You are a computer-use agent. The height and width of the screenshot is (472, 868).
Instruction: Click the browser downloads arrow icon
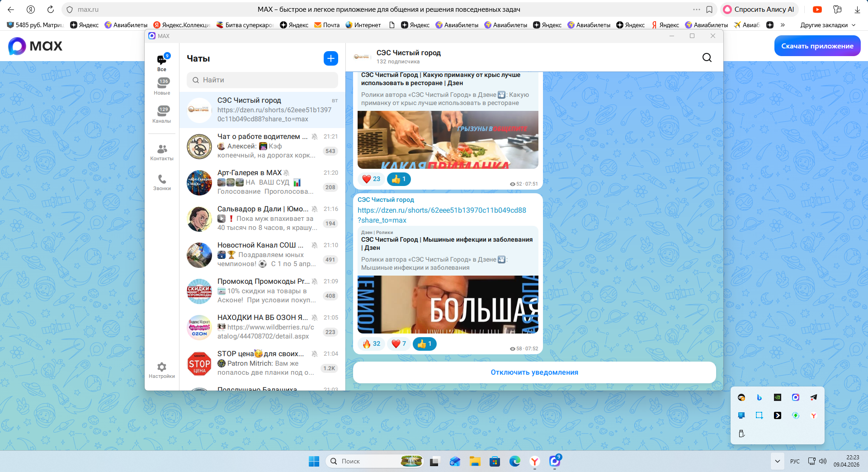pos(857,10)
